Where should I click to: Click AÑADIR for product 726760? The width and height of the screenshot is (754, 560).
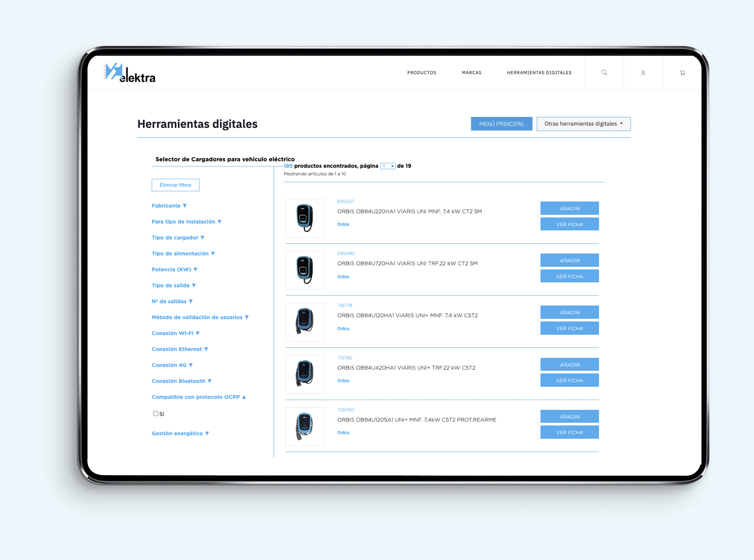(570, 416)
